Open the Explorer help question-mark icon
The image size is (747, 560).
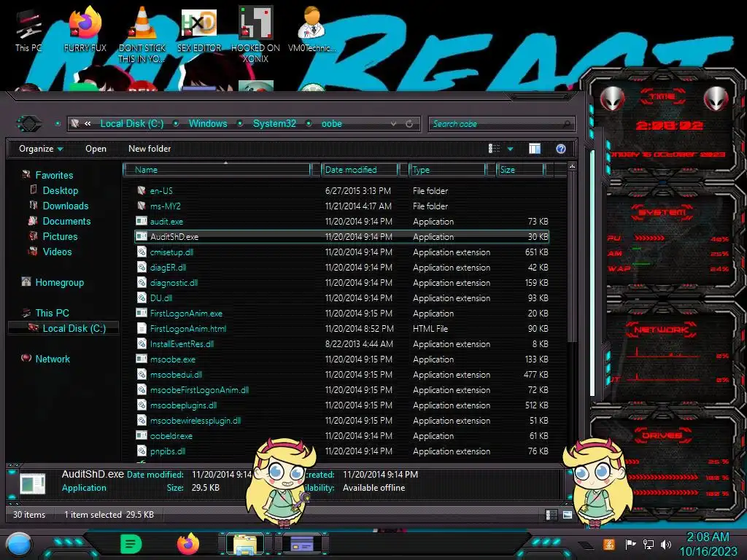561,149
